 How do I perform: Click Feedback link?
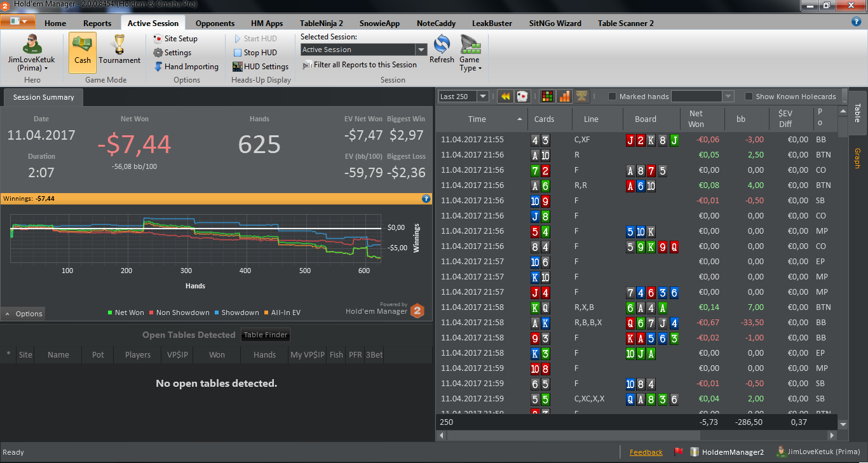click(646, 452)
